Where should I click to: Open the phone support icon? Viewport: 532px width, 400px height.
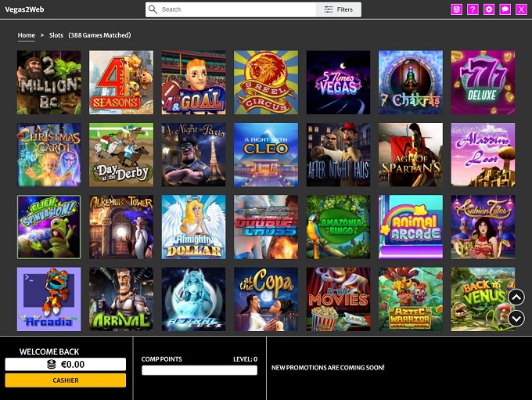[457, 9]
